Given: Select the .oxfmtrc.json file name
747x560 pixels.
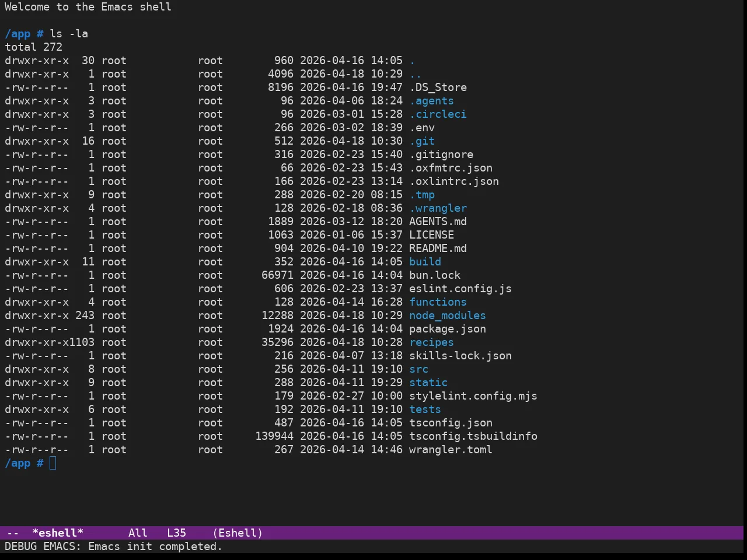Looking at the screenshot, I should coord(451,168).
